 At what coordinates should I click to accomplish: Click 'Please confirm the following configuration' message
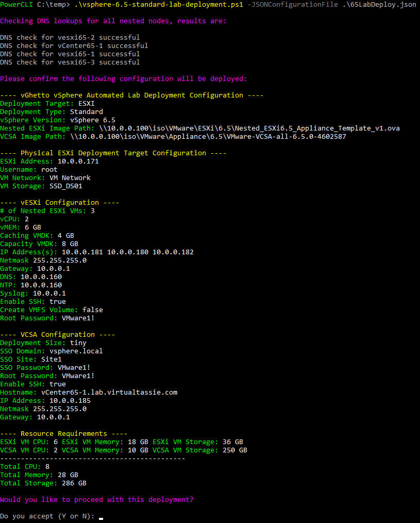[x=123, y=79]
